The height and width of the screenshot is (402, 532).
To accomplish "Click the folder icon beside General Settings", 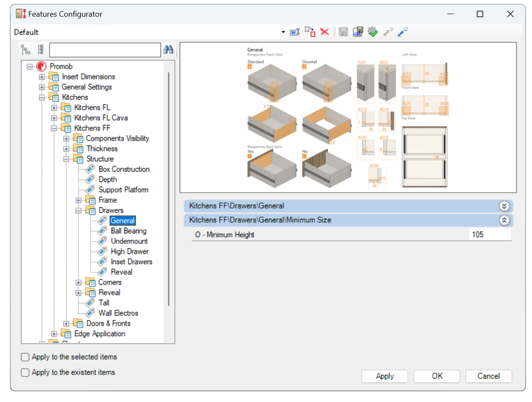I will (x=53, y=87).
